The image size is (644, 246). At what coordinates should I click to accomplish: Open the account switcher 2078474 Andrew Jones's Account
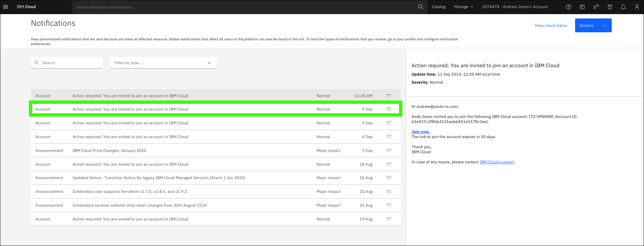[515, 7]
